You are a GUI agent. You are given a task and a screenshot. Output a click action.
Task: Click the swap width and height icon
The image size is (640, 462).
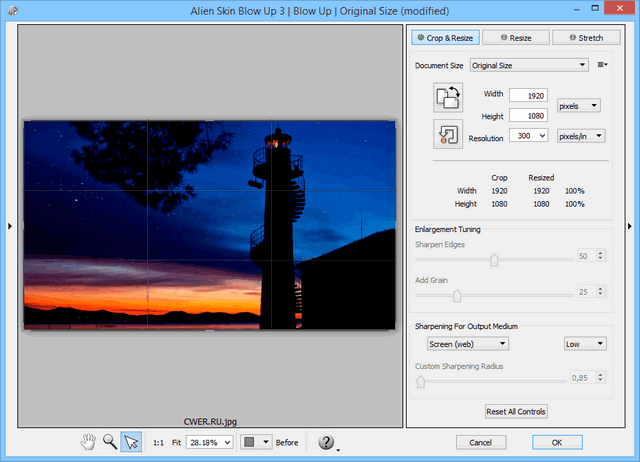(x=447, y=97)
